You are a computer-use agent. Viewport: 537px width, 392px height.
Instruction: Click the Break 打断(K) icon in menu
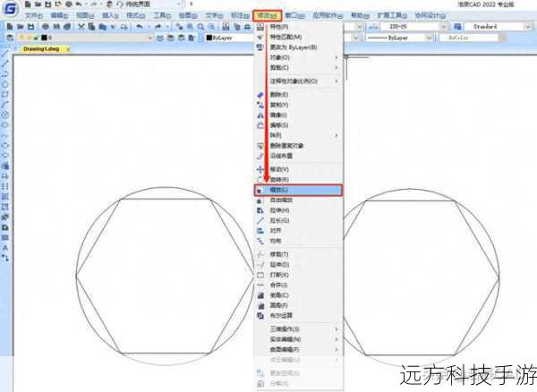pyautogui.click(x=260, y=275)
